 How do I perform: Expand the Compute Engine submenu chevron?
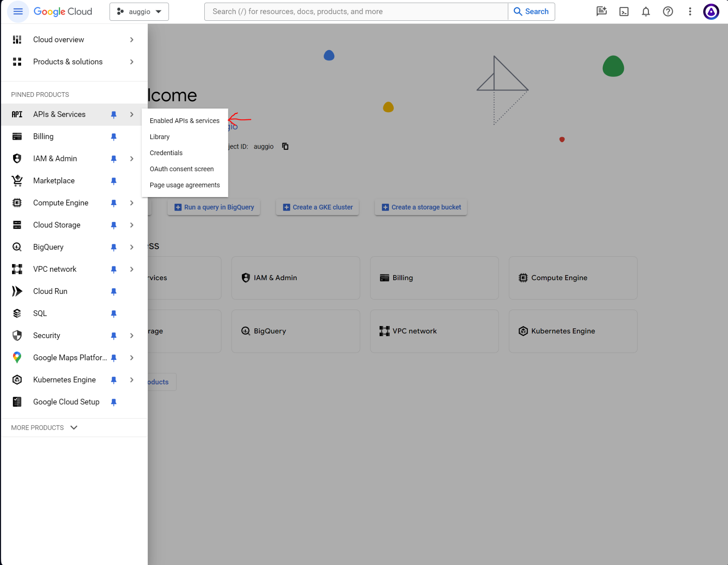132,203
